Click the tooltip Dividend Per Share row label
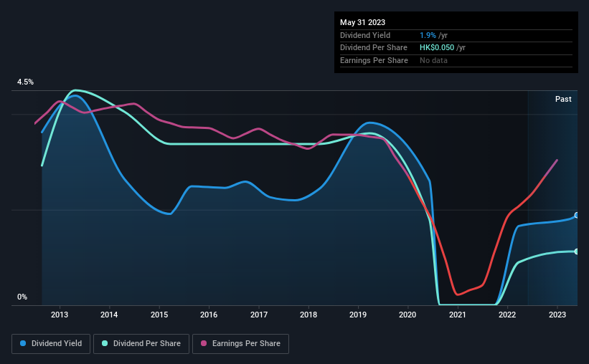 374,48
